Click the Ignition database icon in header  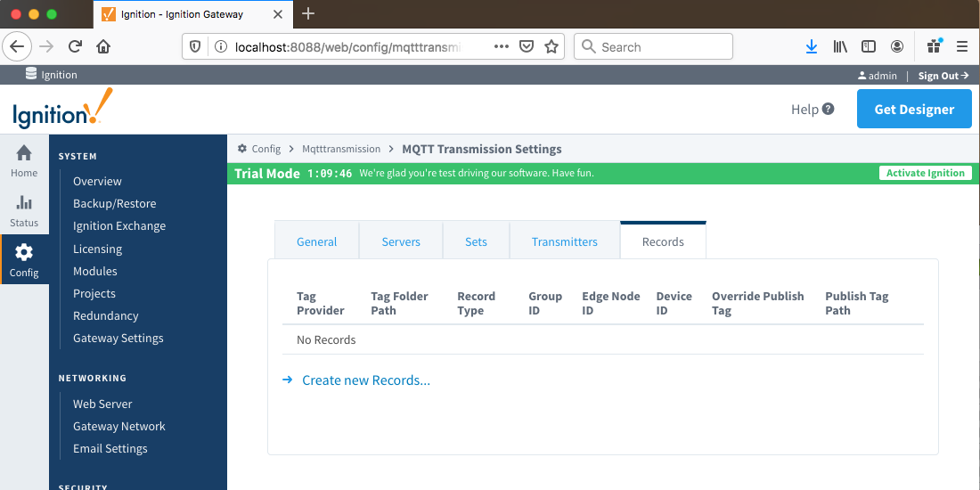[x=30, y=74]
